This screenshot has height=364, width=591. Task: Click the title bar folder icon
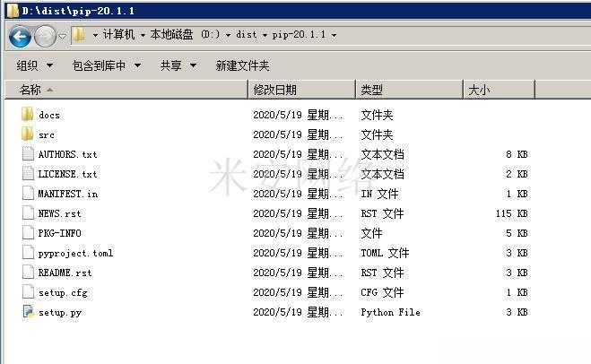[x=13, y=11]
